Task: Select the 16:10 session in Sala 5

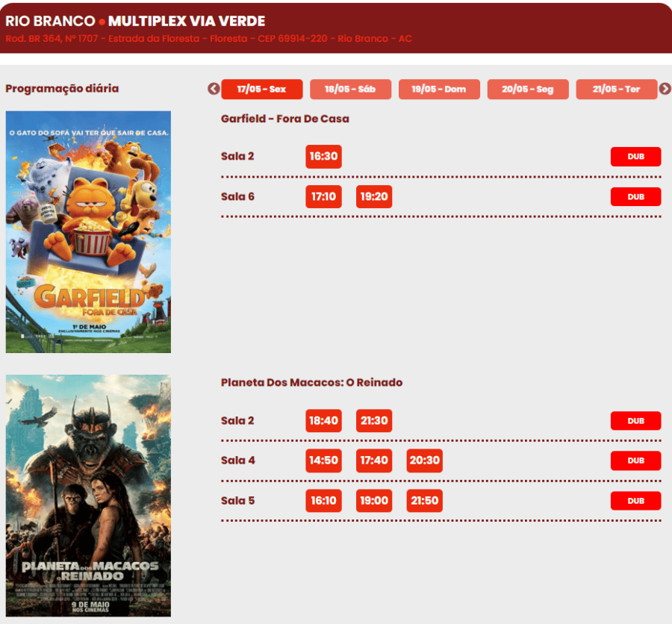Action: 323,501
